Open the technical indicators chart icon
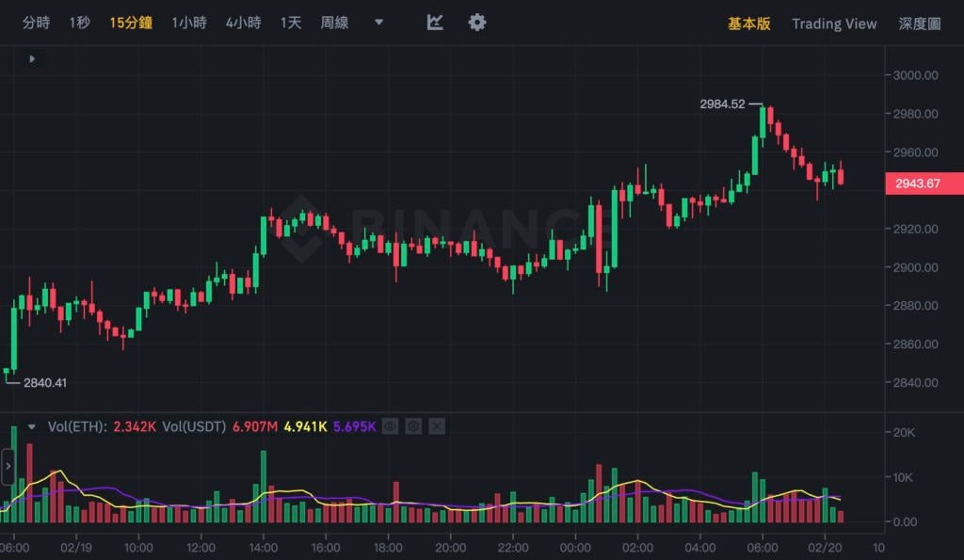Image resolution: width=964 pixels, height=560 pixels. [x=435, y=23]
